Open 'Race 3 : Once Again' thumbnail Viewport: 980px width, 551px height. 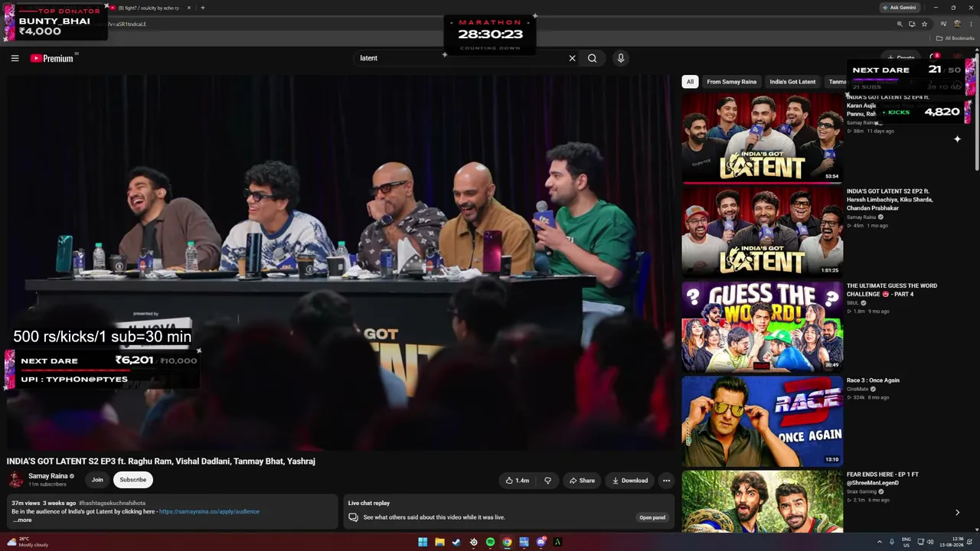coord(763,421)
